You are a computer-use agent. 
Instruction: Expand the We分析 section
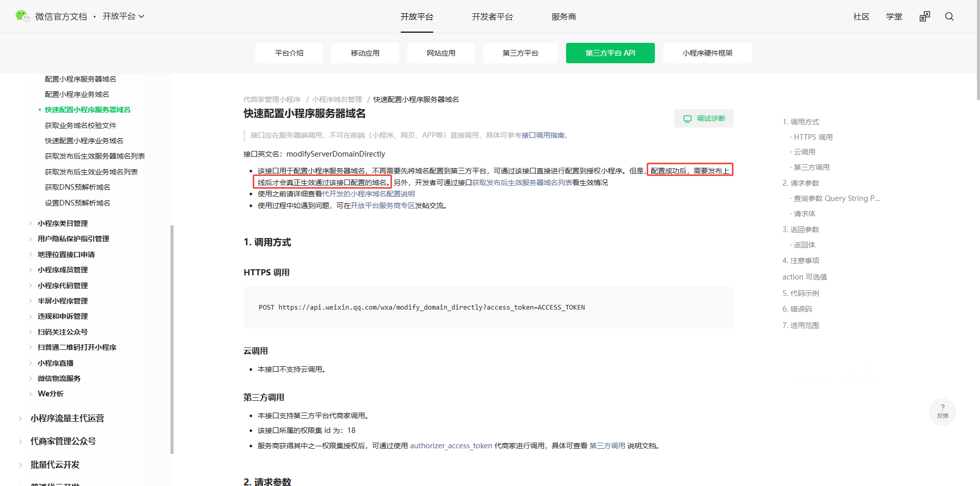[51, 394]
